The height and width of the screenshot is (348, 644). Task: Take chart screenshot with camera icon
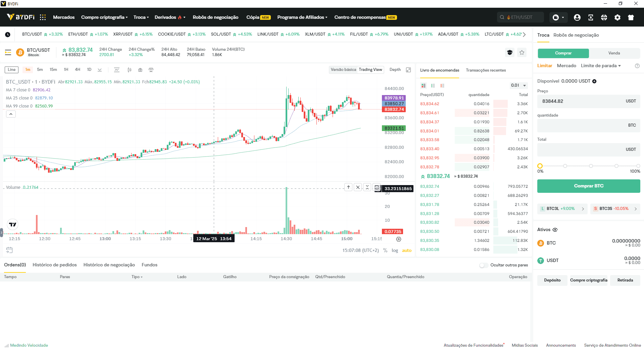140,70
